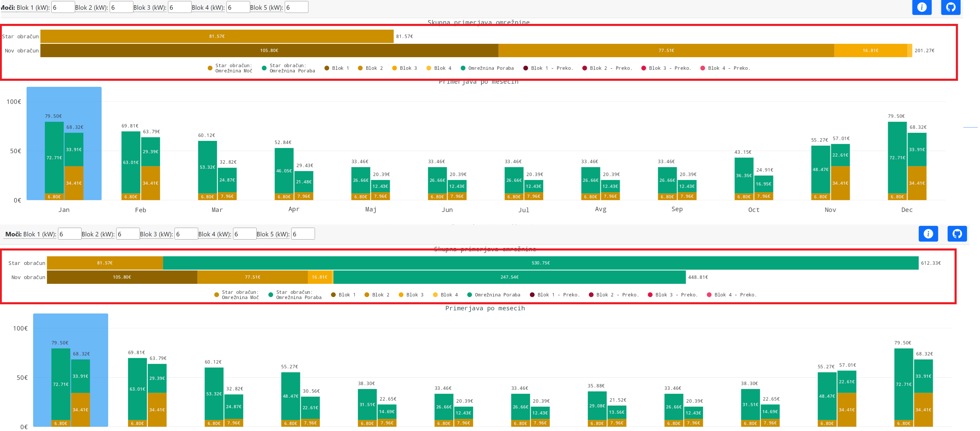
Task: Toggle 'Star obračun: Omrežnina Poraba' in lower legend
Action: (295, 295)
